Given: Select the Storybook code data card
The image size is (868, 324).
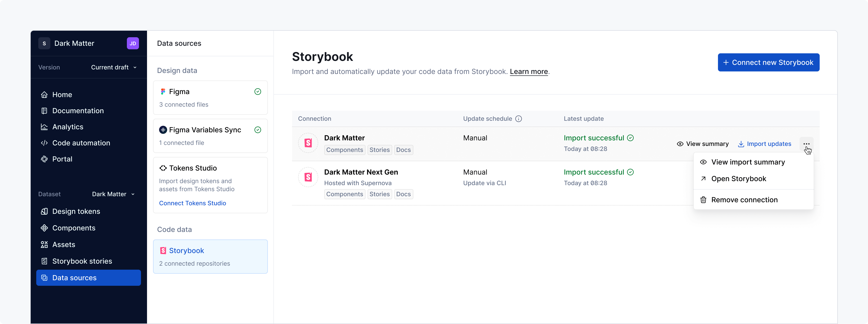Looking at the screenshot, I should click(210, 257).
